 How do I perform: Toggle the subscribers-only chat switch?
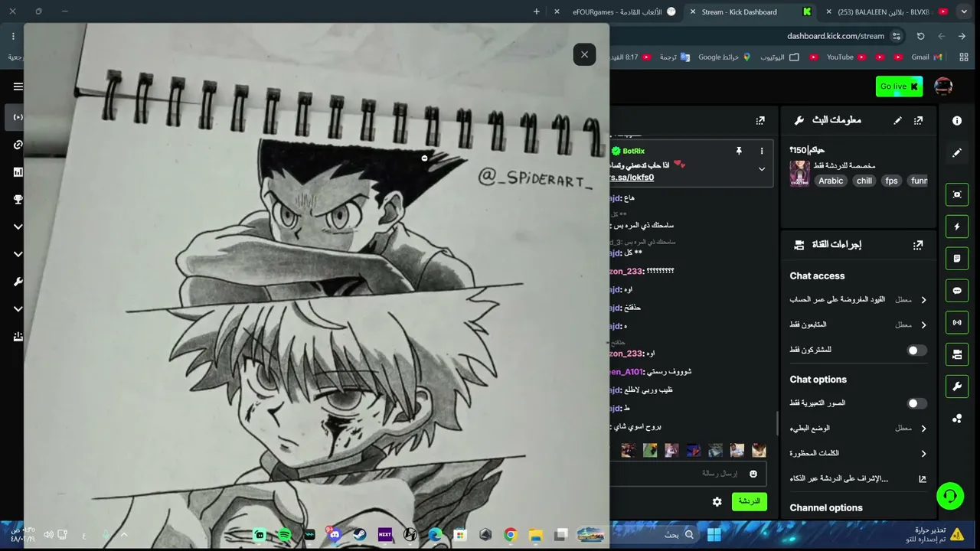(916, 350)
